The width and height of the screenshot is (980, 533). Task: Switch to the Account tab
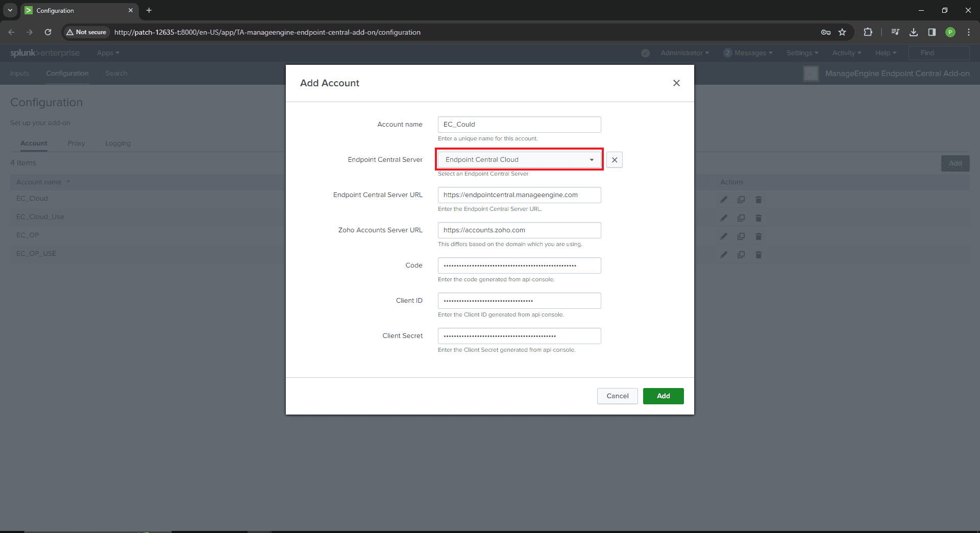(34, 143)
